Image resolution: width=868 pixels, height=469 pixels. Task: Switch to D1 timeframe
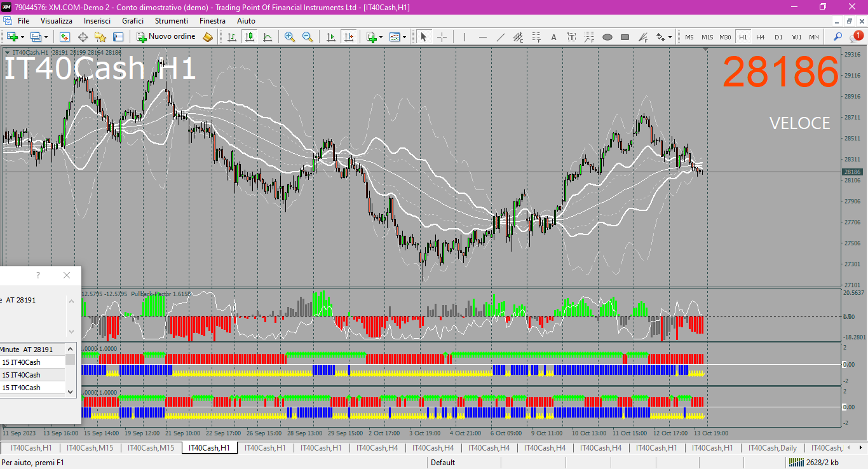[778, 37]
